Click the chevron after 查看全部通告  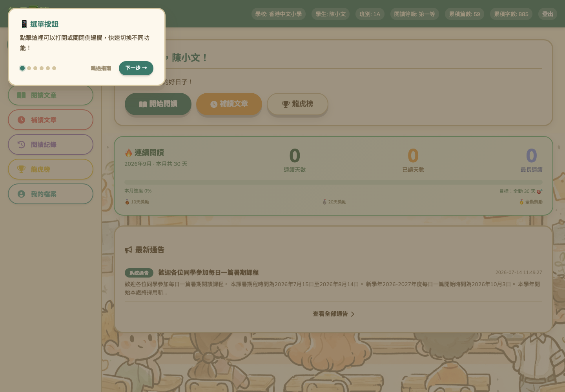click(x=352, y=314)
